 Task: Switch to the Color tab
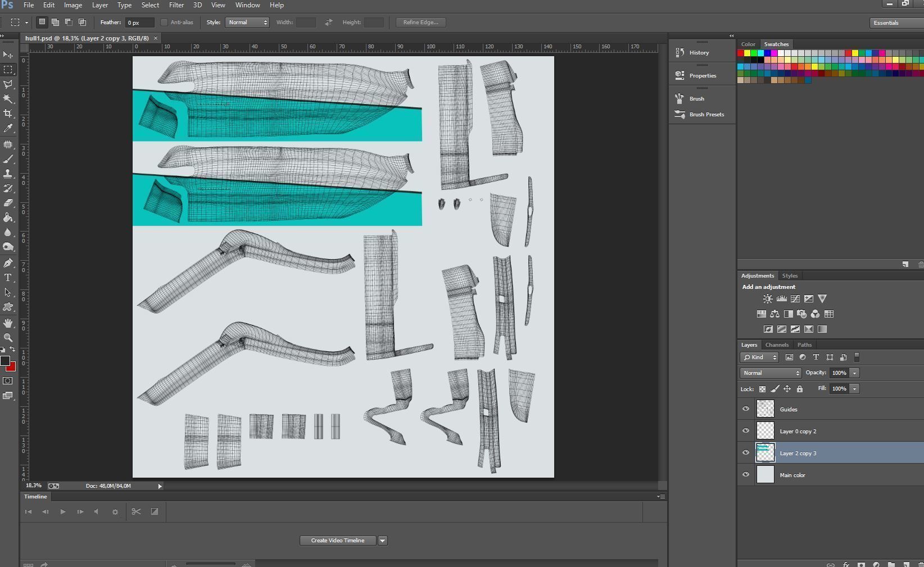[x=748, y=44]
